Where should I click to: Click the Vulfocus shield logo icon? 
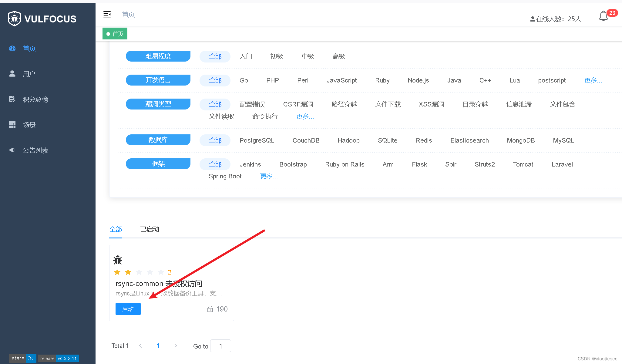point(14,18)
